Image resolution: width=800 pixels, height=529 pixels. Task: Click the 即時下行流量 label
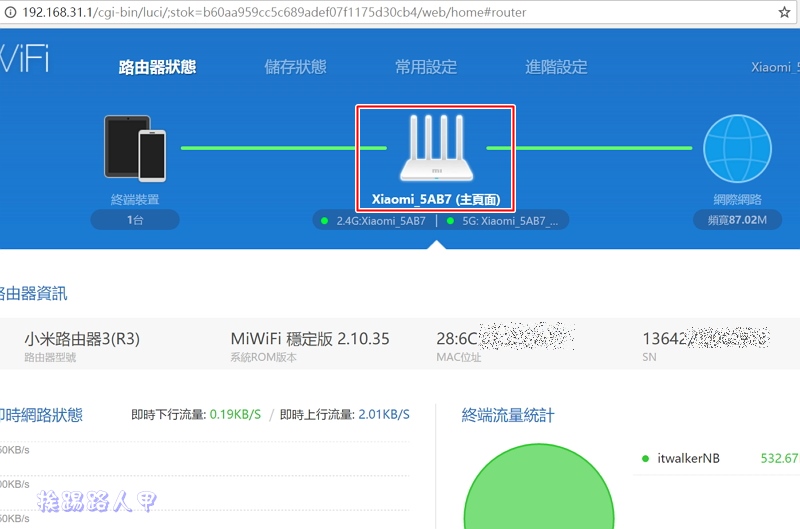point(168,414)
